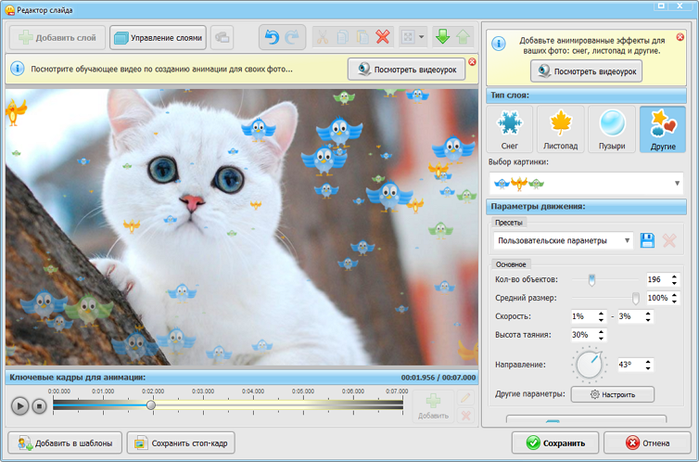This screenshot has height=462, width=699.
Task: Copy the selected layer
Action: point(342,37)
